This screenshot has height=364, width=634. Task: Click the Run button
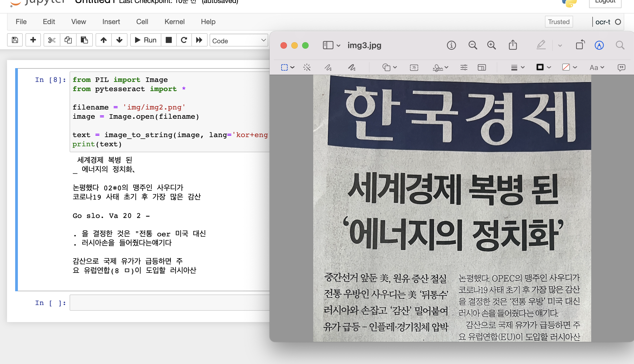146,40
